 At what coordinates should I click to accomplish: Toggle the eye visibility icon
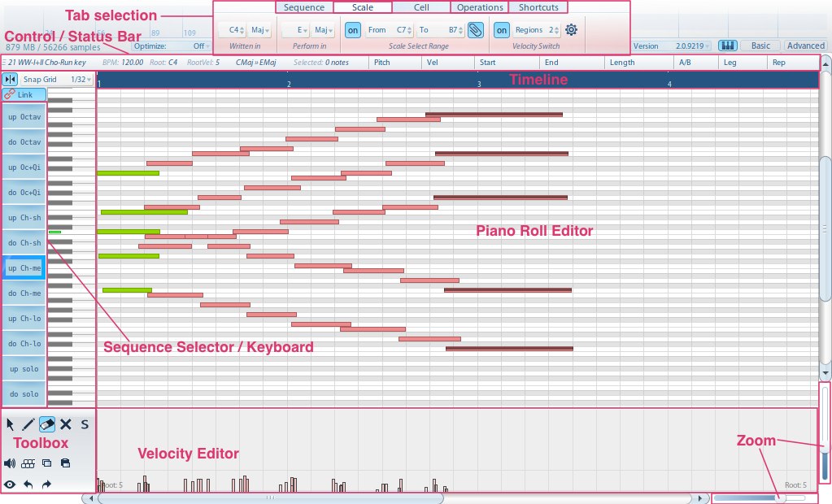point(10,484)
